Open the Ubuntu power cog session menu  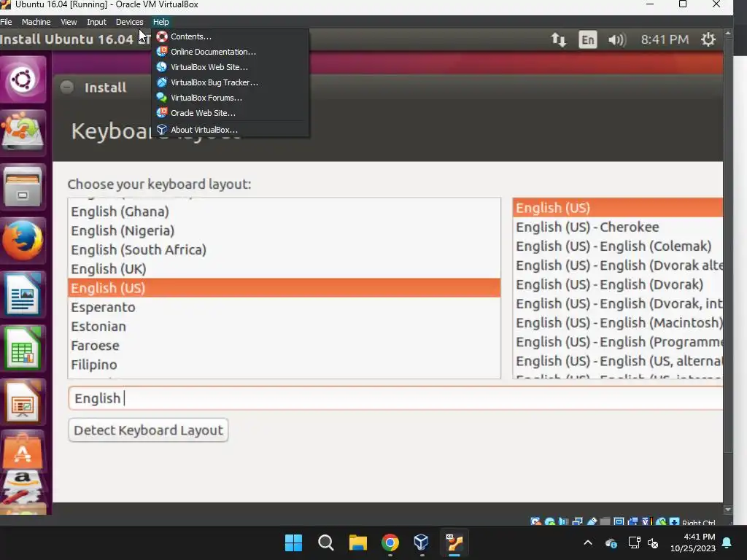point(708,39)
